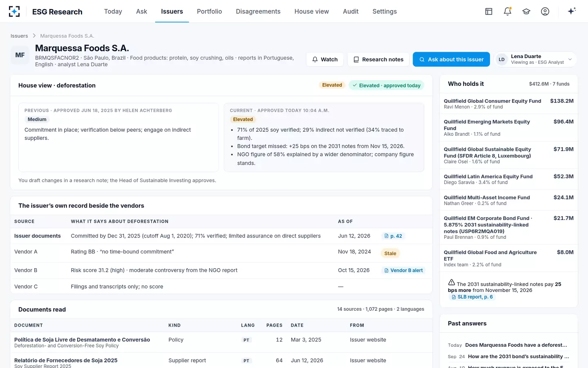Select Quillfield Latin America Equity Fund holding

[x=509, y=179]
